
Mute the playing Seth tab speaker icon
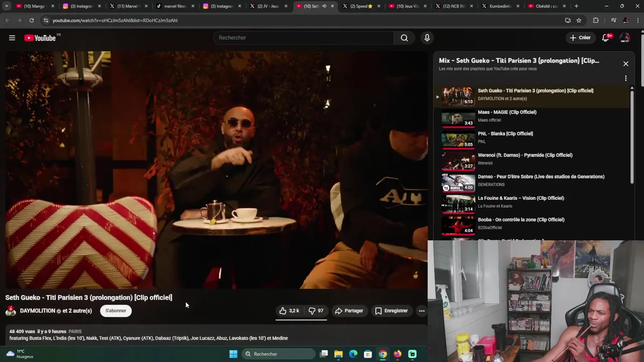pyautogui.click(x=324, y=6)
